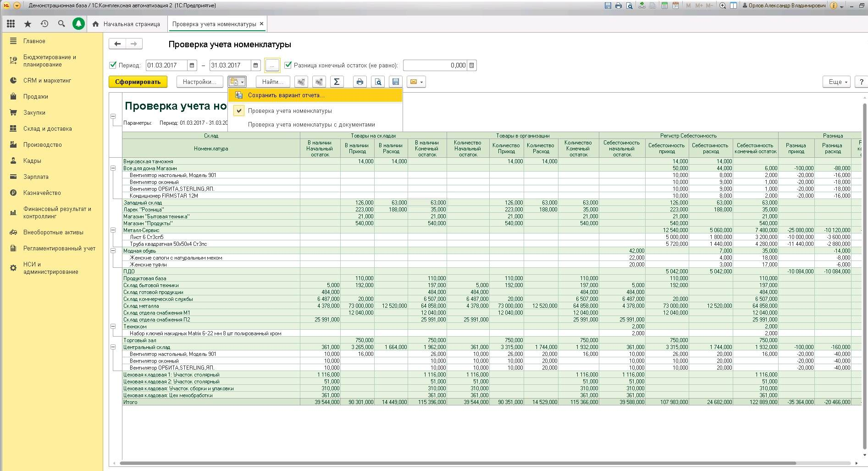
Task: Open global search magnifier icon
Action: coord(61,24)
